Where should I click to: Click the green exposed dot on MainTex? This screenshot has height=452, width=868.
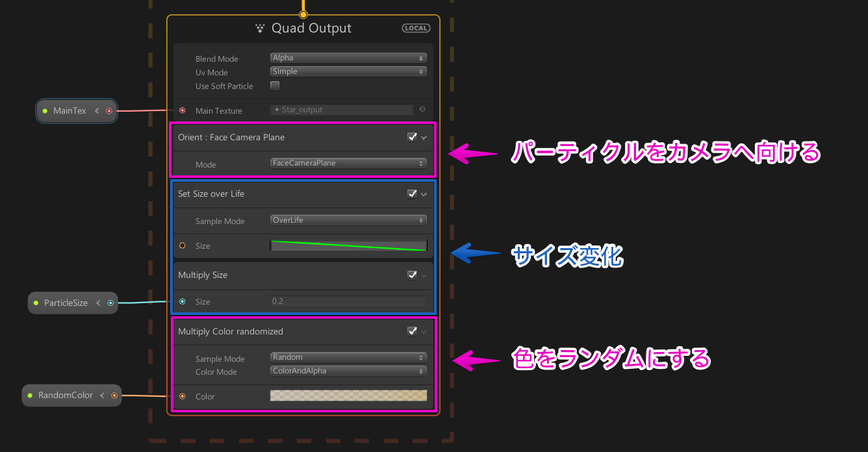pyautogui.click(x=45, y=111)
